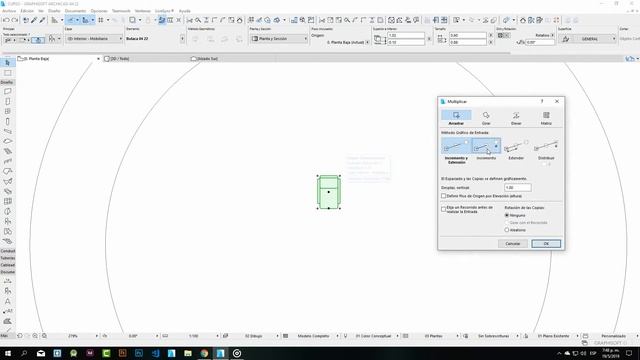Switch to Girar tab in Multiplicar

[x=486, y=118]
